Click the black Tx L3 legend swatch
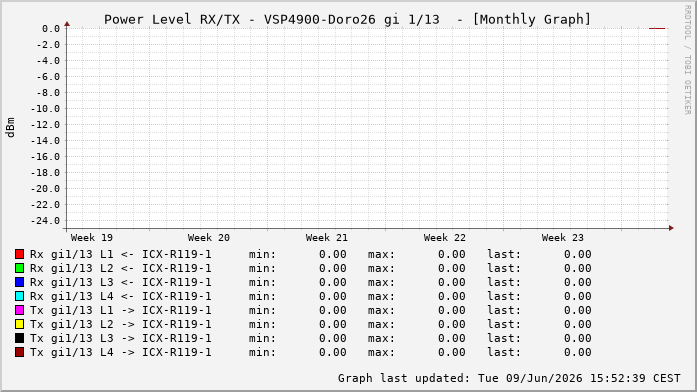This screenshot has width=697, height=392. coord(19,338)
